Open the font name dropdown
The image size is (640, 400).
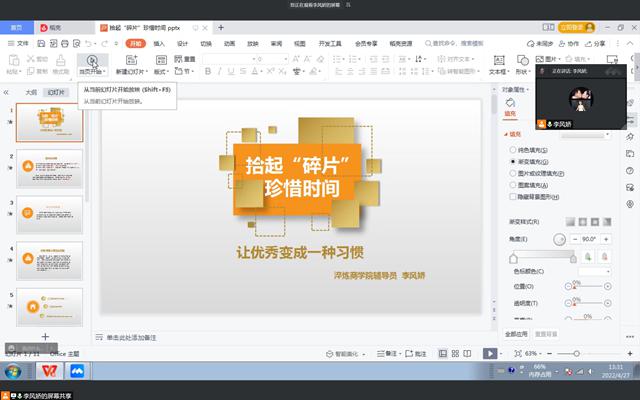click(x=254, y=59)
